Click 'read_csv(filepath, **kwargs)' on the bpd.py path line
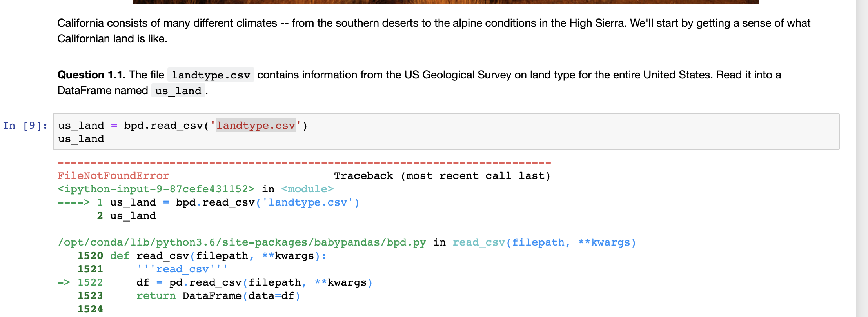 pos(544,242)
